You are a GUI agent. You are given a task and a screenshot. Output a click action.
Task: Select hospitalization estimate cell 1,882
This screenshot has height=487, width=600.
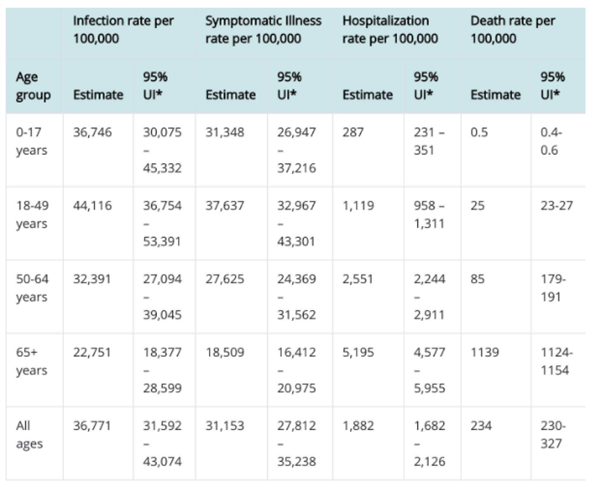coord(358,426)
